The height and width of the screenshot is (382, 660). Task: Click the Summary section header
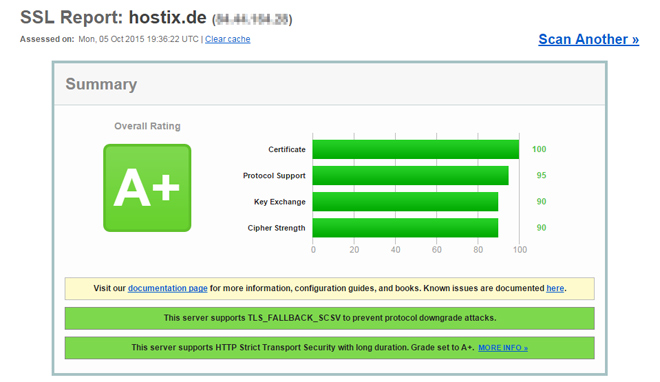point(329,84)
